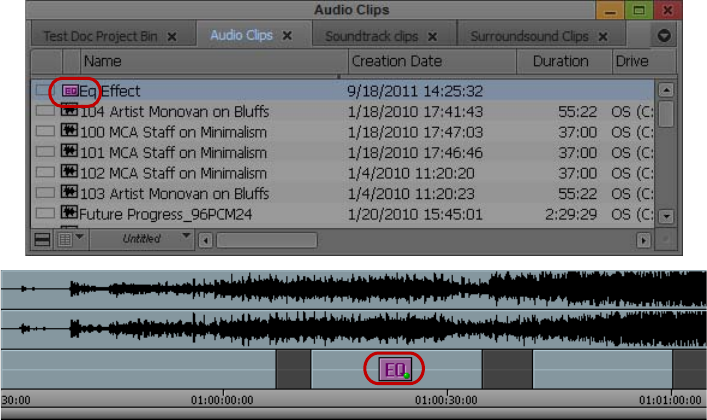The width and height of the screenshot is (707, 420).
Task: Click the audio clip icon for 104 Artist Monovan
Action: (x=69, y=110)
